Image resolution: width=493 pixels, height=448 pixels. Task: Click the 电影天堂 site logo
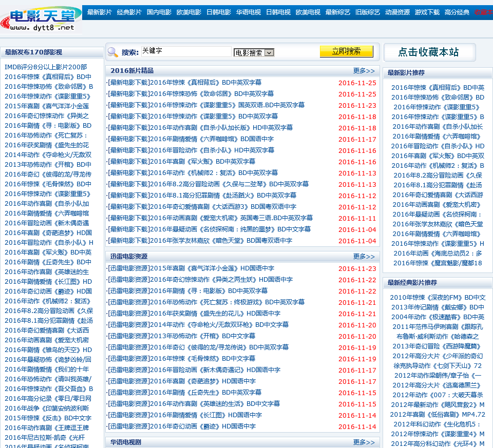tap(40, 19)
